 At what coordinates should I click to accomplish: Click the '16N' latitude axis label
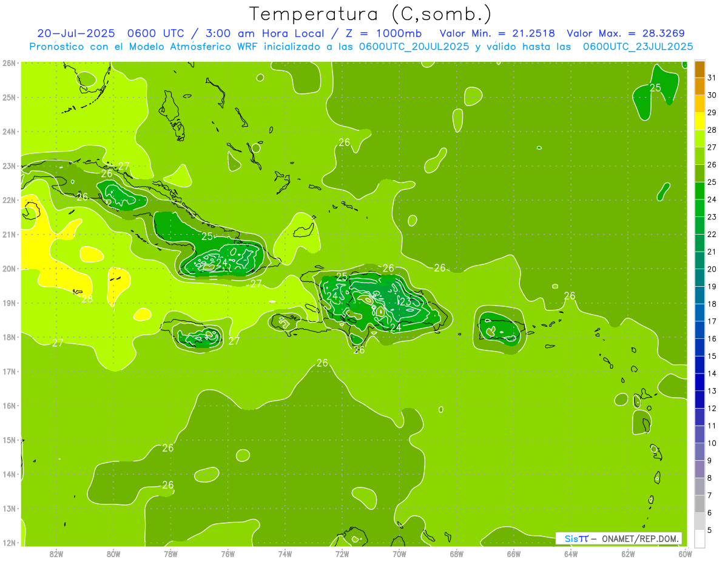coord(8,406)
